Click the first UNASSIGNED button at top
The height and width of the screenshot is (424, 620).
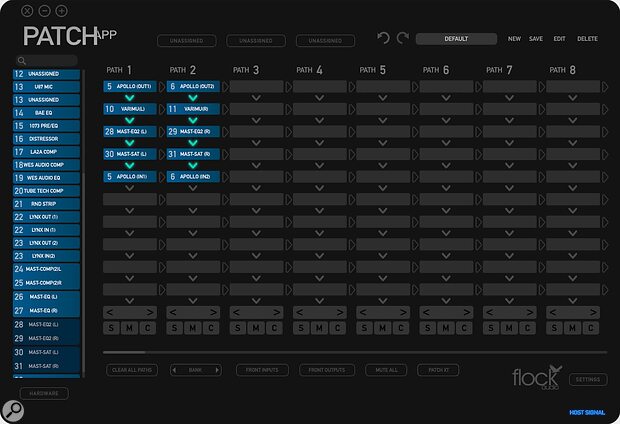pos(187,41)
